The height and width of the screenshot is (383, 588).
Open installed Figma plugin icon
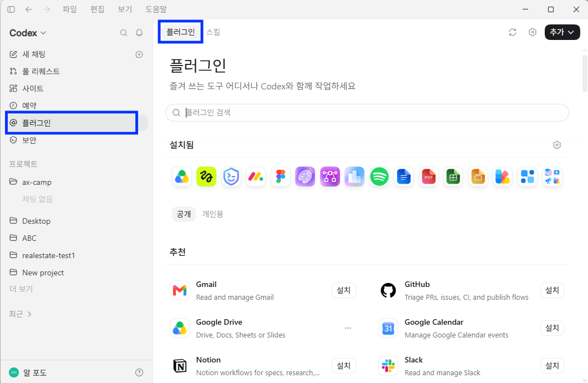coord(281,177)
